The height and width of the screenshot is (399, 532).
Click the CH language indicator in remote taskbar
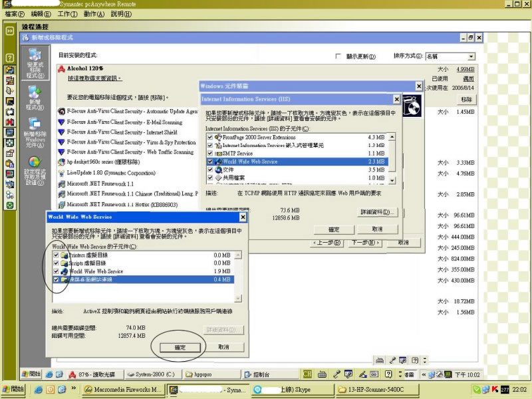pyautogui.click(x=307, y=374)
